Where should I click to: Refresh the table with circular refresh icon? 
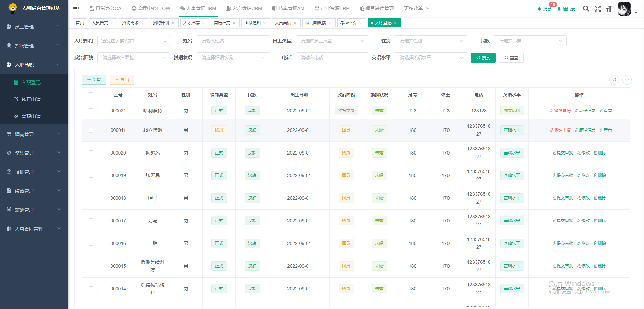pos(627,80)
